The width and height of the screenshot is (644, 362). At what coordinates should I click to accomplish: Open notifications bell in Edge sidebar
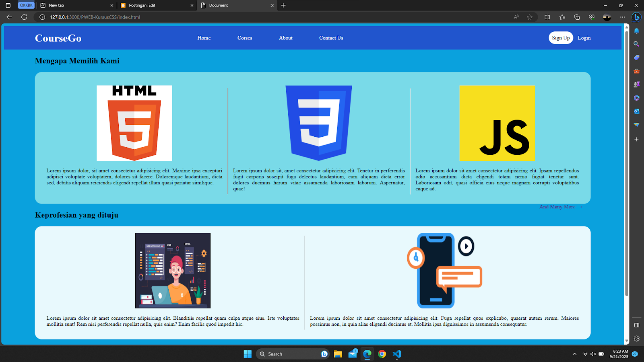coord(636,31)
